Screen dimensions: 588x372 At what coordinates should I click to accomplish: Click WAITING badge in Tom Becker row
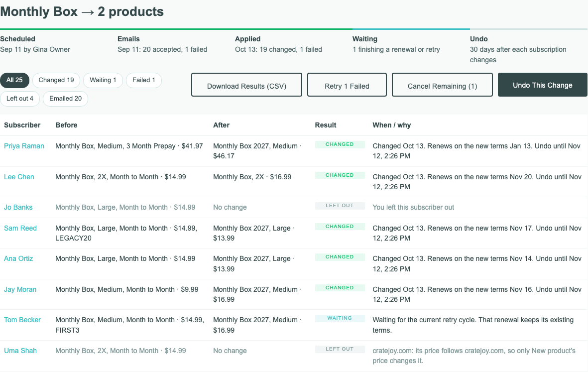pyautogui.click(x=340, y=318)
